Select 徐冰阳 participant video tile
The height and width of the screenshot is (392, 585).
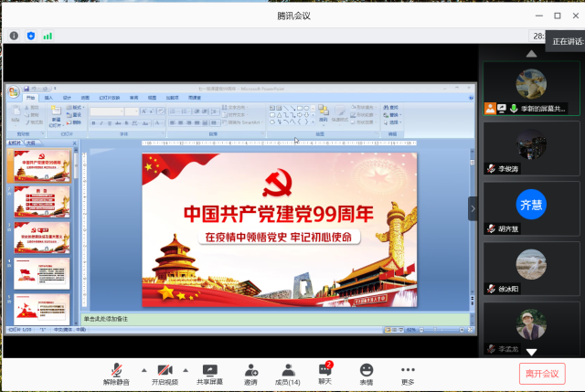point(531,267)
